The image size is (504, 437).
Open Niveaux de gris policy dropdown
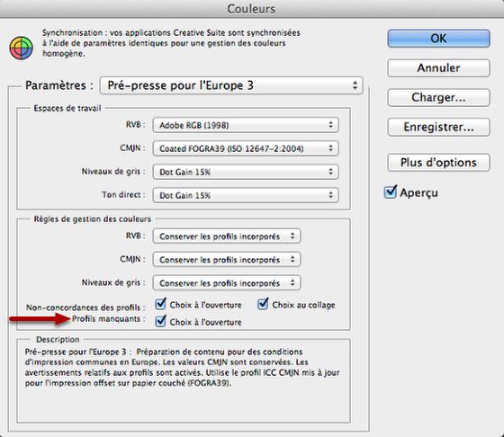227,283
